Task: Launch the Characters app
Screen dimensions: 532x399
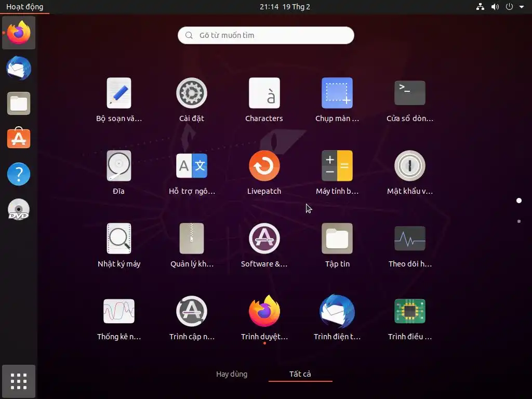Action: [264, 100]
